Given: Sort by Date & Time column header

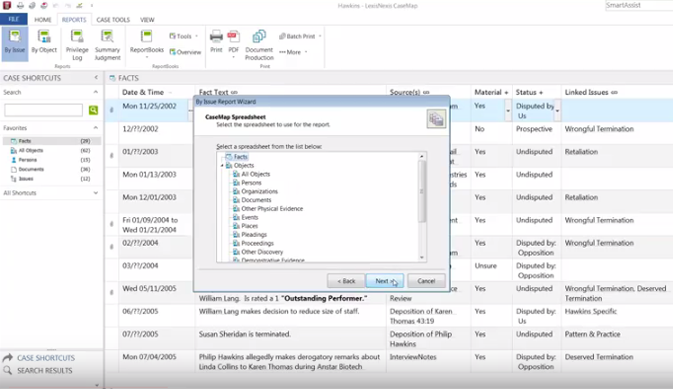Looking at the screenshot, I should (143, 92).
